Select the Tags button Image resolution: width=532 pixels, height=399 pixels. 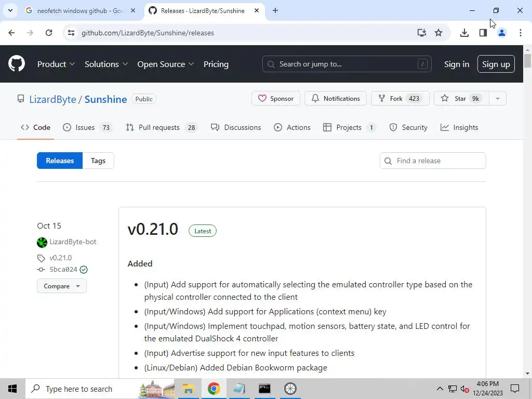pyautogui.click(x=98, y=161)
